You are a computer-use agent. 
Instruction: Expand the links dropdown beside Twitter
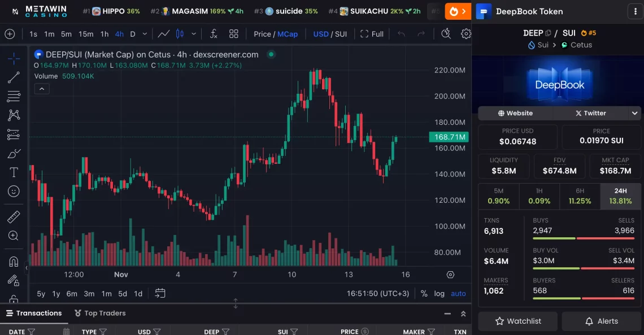tap(635, 113)
